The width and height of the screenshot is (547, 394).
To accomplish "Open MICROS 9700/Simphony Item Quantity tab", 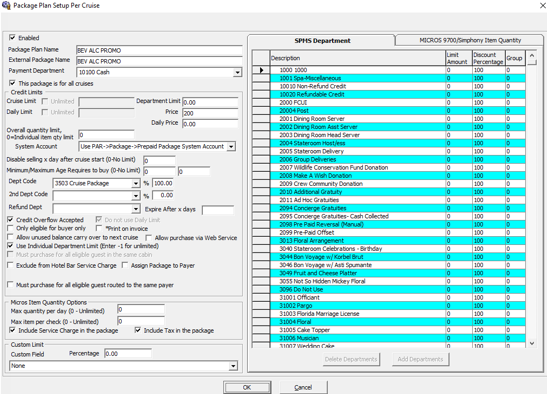I will coord(470,40).
